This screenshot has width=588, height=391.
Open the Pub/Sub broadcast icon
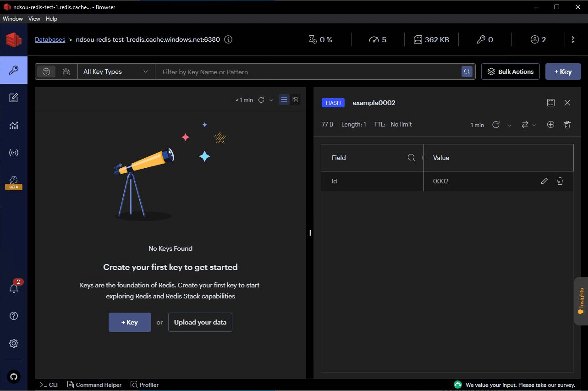14,153
